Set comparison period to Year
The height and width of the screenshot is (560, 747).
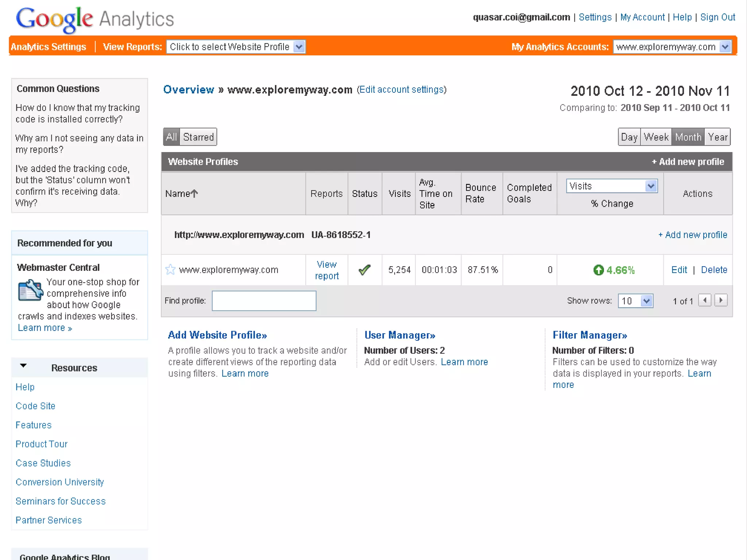[717, 137]
